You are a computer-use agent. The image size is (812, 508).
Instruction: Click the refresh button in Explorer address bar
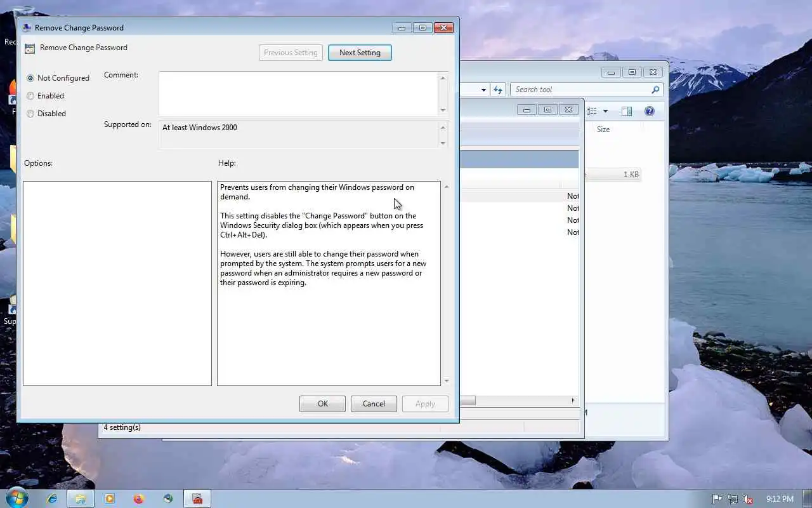click(499, 90)
